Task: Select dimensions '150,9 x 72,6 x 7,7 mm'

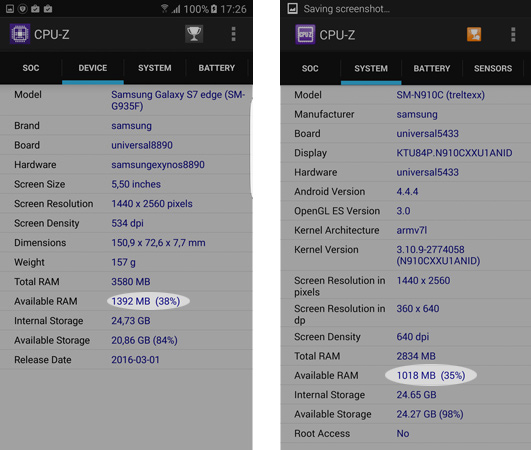Action: click(x=158, y=243)
